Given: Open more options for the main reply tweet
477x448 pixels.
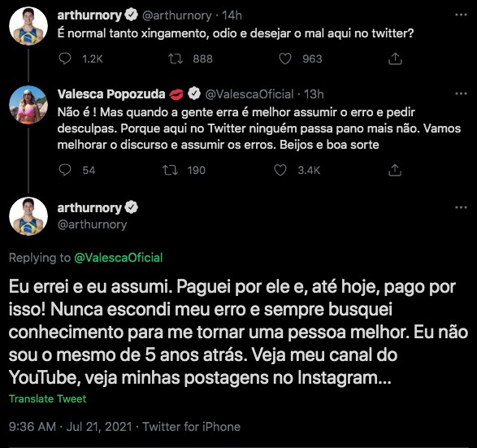Looking at the screenshot, I should point(461,207).
